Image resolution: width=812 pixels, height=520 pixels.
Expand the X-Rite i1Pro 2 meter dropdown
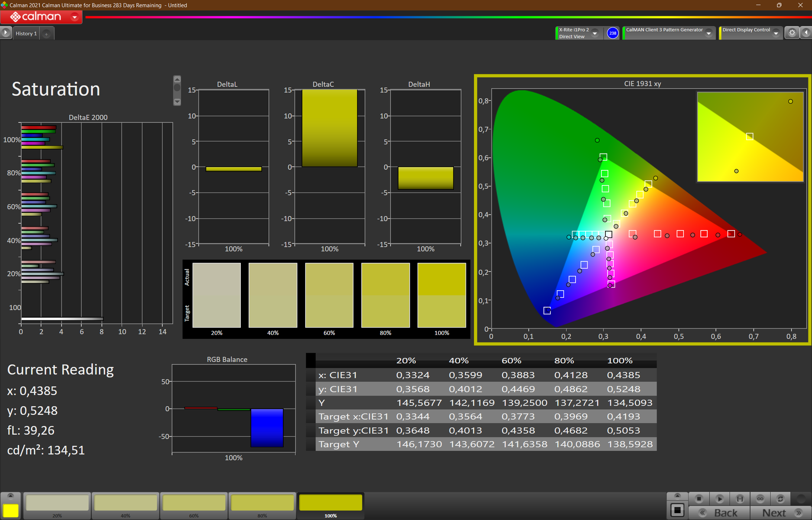(595, 33)
